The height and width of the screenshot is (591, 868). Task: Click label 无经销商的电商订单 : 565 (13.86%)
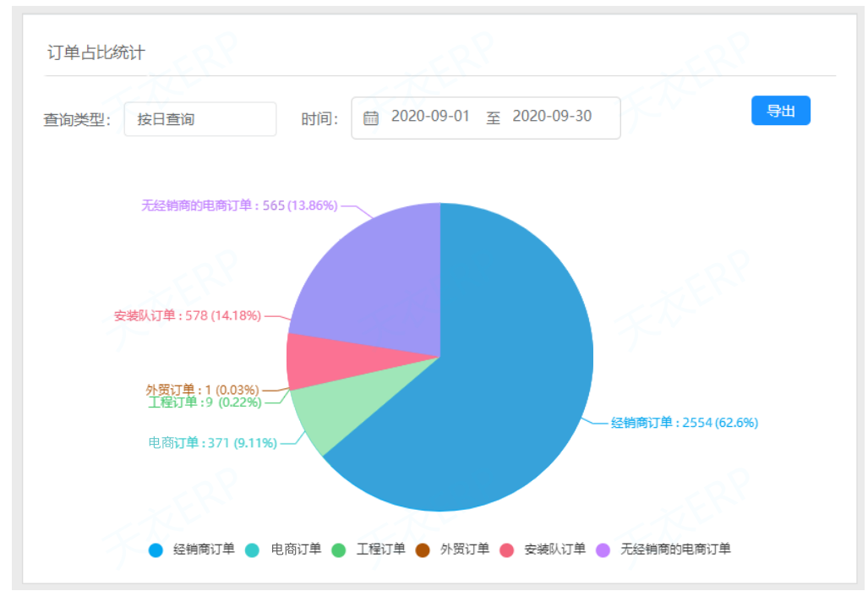(x=239, y=205)
